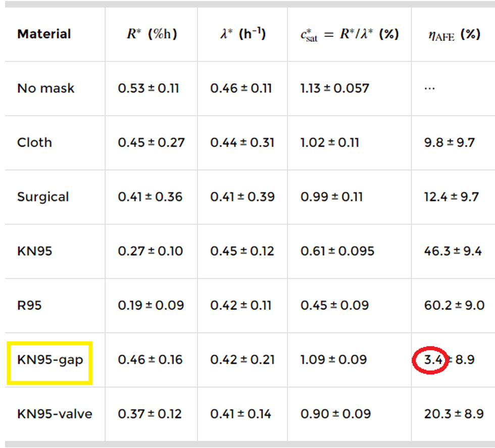The width and height of the screenshot is (495, 448).
Task: Select the "No mask" row label
Action: (x=45, y=88)
